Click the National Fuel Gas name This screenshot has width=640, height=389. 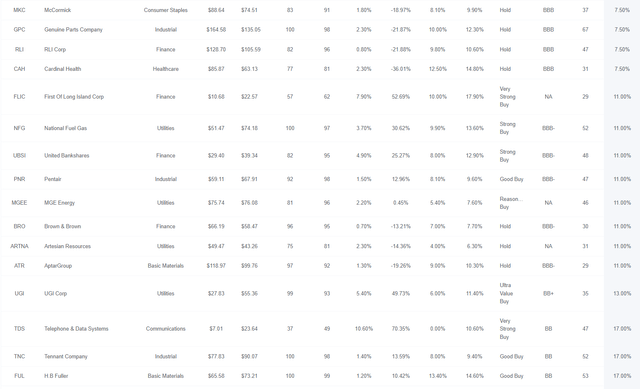tap(65, 128)
